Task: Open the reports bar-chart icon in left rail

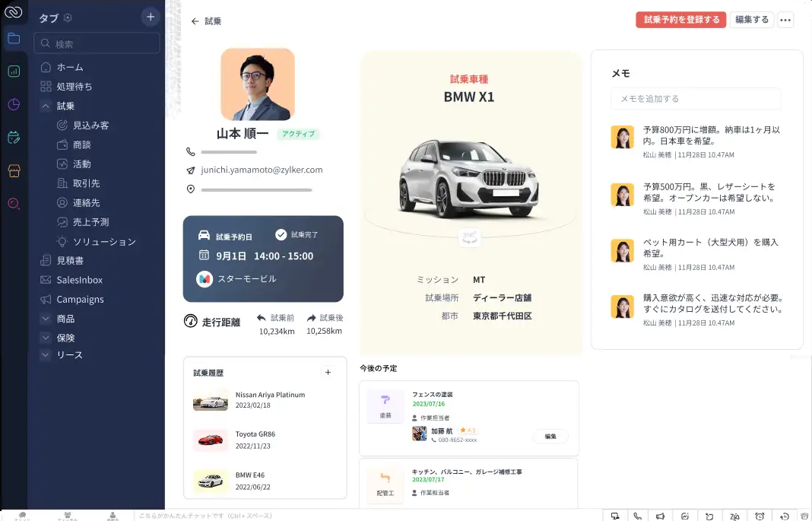Action: 14,71
